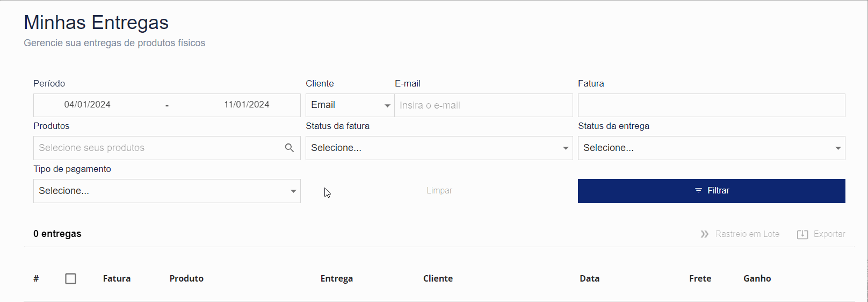This screenshot has height=302, width=868.
Task: Click the Rastreio em Lote double-chevron icon
Action: [x=705, y=234]
